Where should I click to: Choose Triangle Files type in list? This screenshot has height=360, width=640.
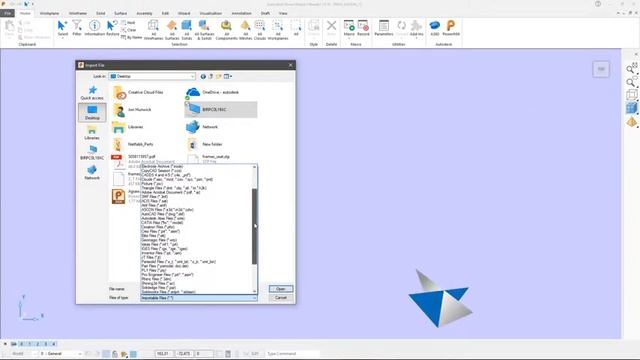tap(173, 188)
